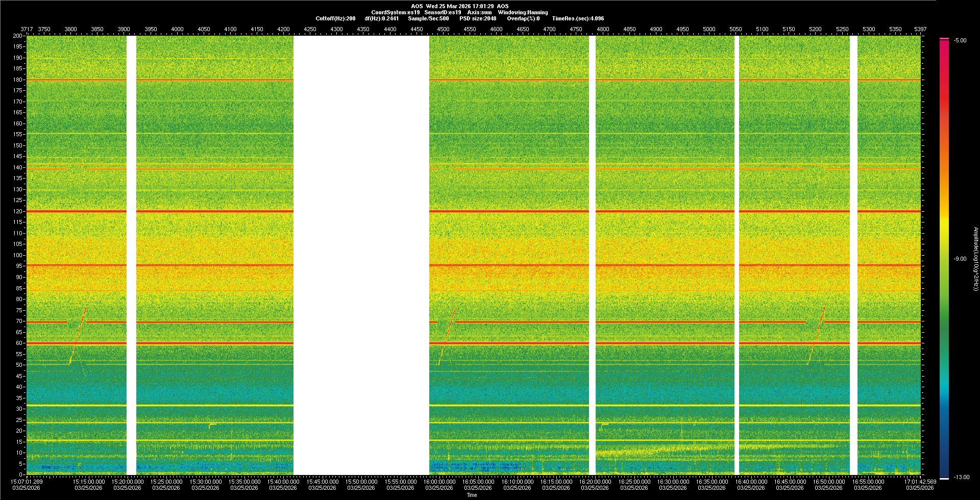
Task: Click the -9.00 label beside the colorbar
Action: [960, 259]
